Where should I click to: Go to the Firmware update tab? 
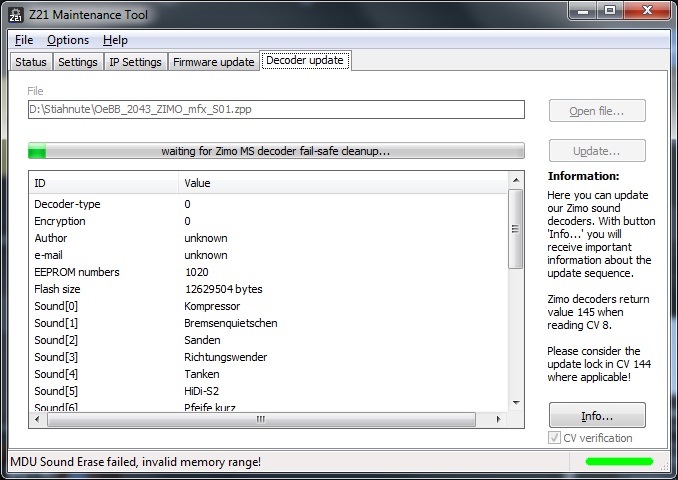tap(213, 62)
